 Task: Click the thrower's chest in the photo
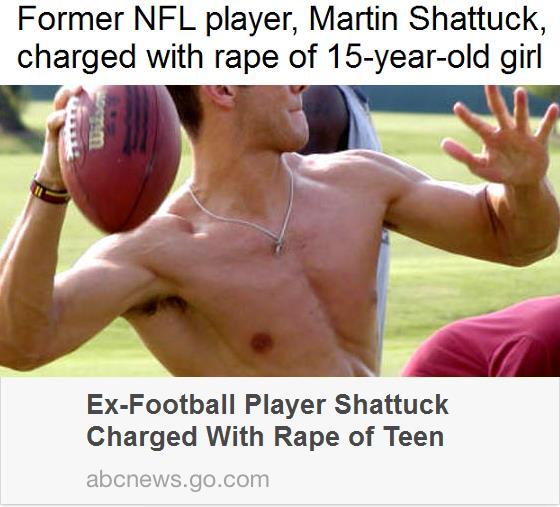(x=271, y=286)
